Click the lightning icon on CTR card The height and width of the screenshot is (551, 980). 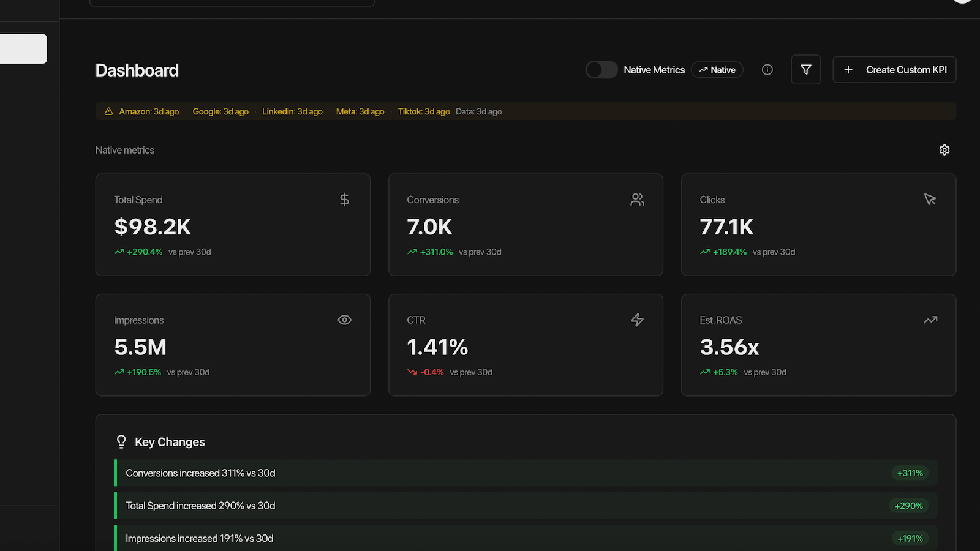638,320
